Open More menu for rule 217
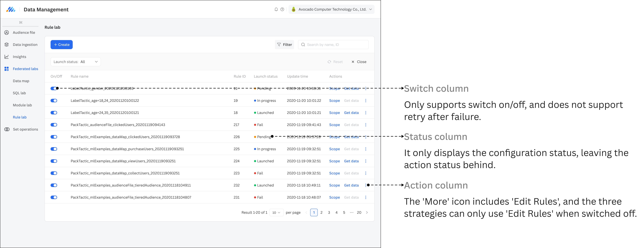 click(366, 125)
